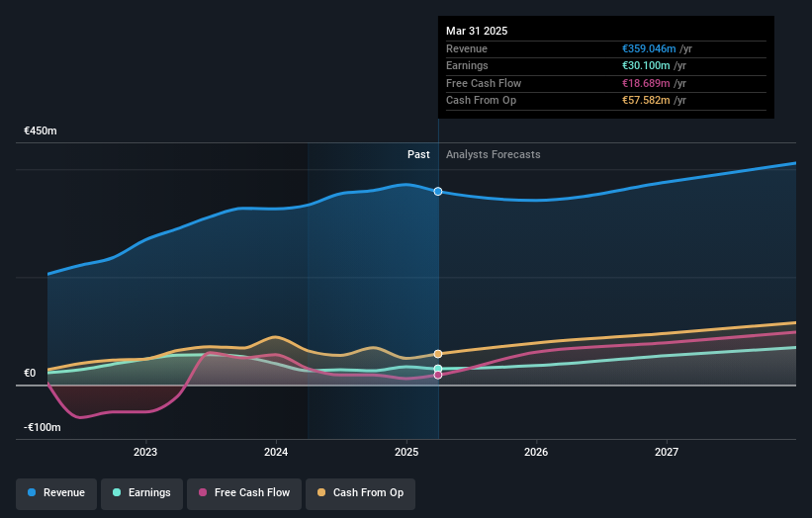Click the Past section label

click(418, 154)
